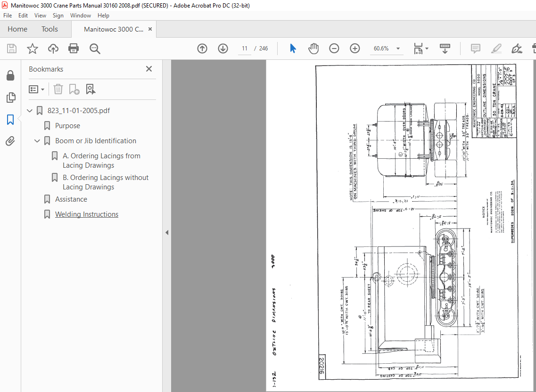This screenshot has height=392, width=536.
Task: Star this document as favorite
Action: click(x=33, y=49)
